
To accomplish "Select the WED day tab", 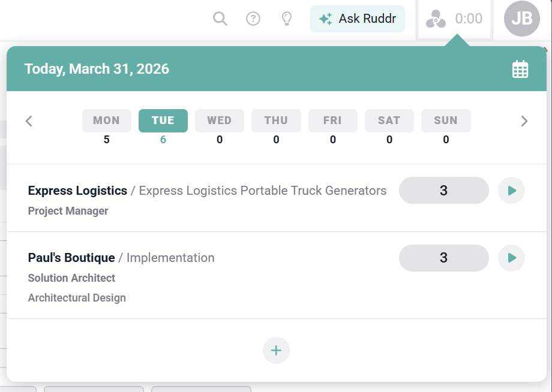I will click(219, 120).
